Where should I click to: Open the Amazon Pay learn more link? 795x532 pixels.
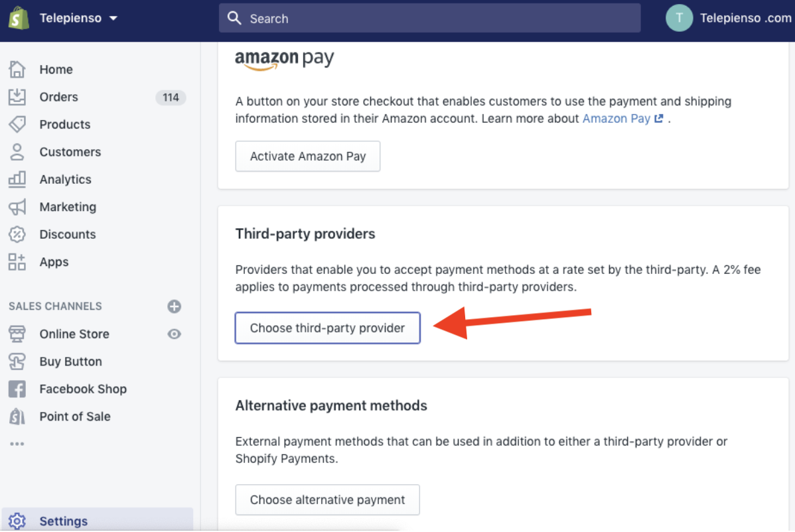[622, 119]
